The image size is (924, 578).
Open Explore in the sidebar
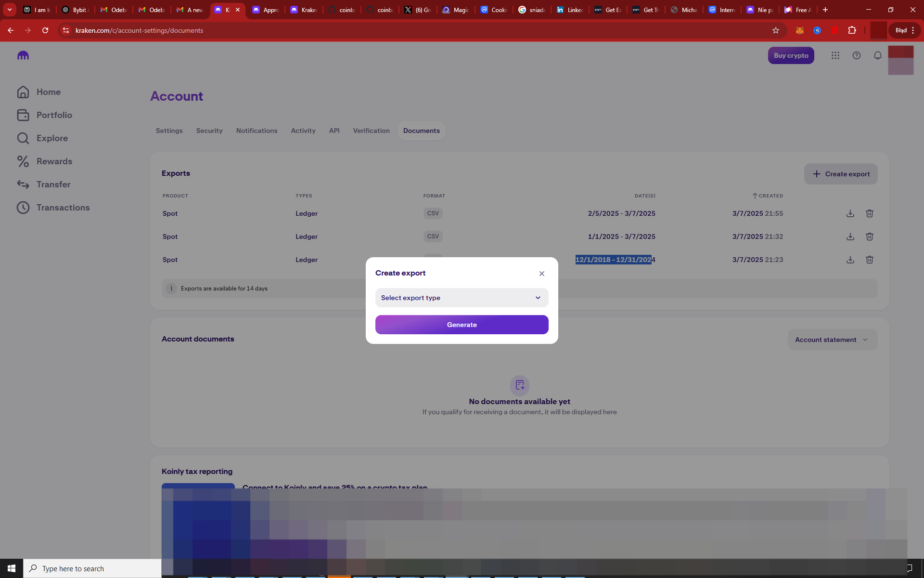pos(42,138)
